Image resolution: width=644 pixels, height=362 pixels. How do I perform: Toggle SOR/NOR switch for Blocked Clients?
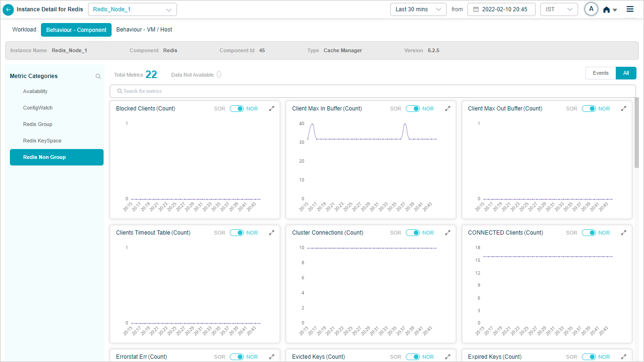click(x=237, y=109)
